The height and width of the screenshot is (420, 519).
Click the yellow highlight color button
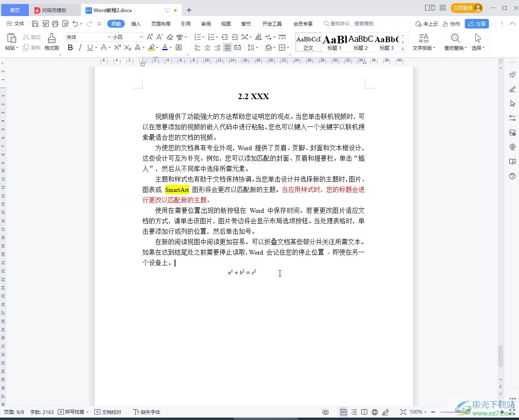pos(151,47)
